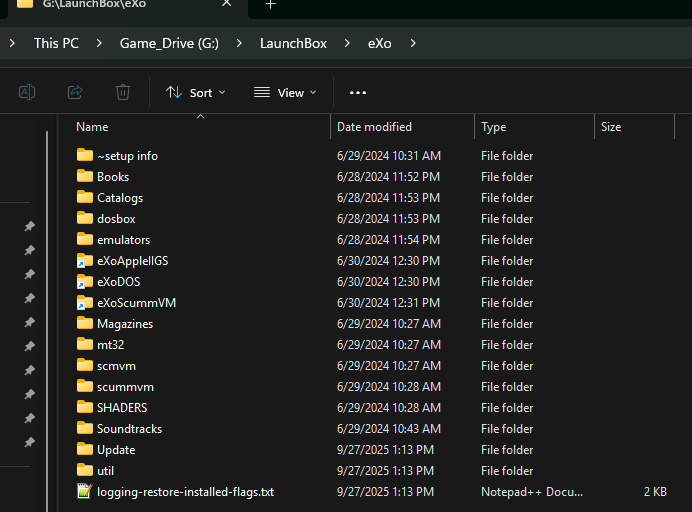The image size is (692, 512).
Task: Open the View dropdown menu
Action: pyautogui.click(x=285, y=92)
